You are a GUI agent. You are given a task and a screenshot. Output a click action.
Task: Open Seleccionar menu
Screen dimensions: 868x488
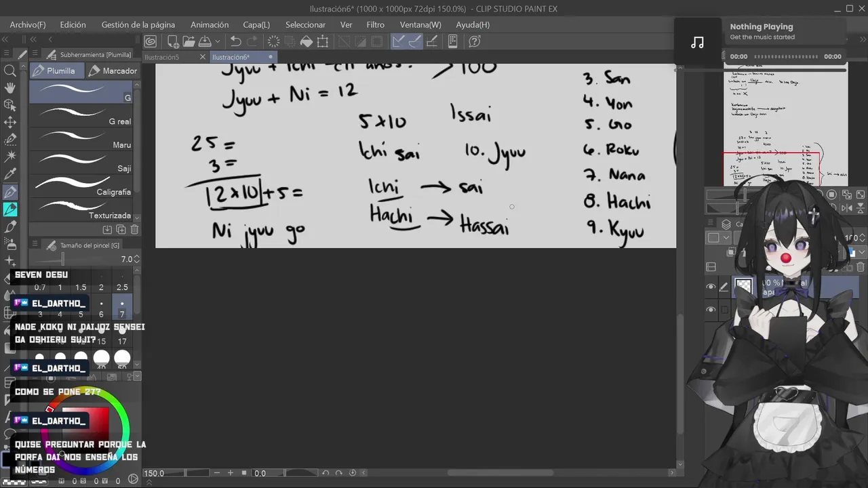[305, 25]
